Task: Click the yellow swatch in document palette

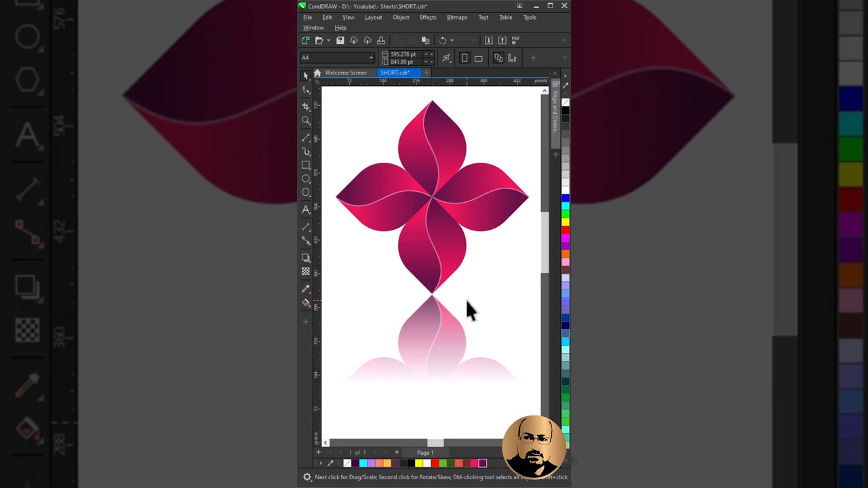Action: (418, 464)
